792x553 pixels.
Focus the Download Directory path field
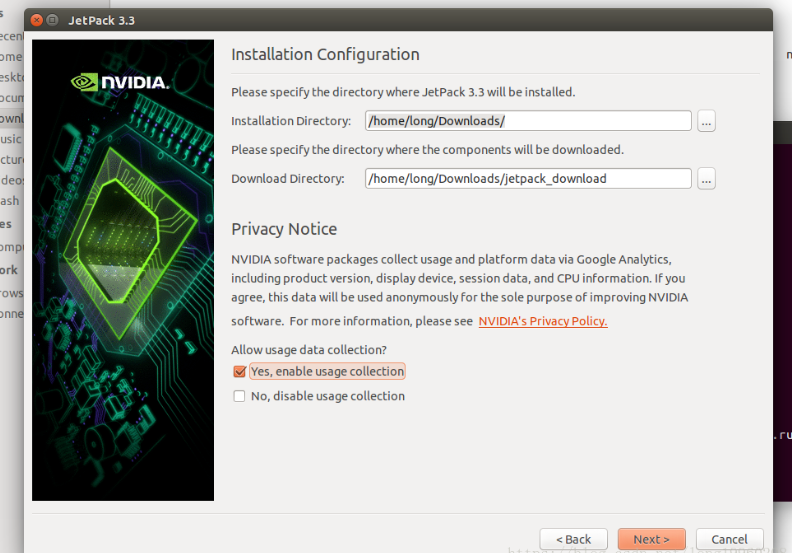[528, 179]
